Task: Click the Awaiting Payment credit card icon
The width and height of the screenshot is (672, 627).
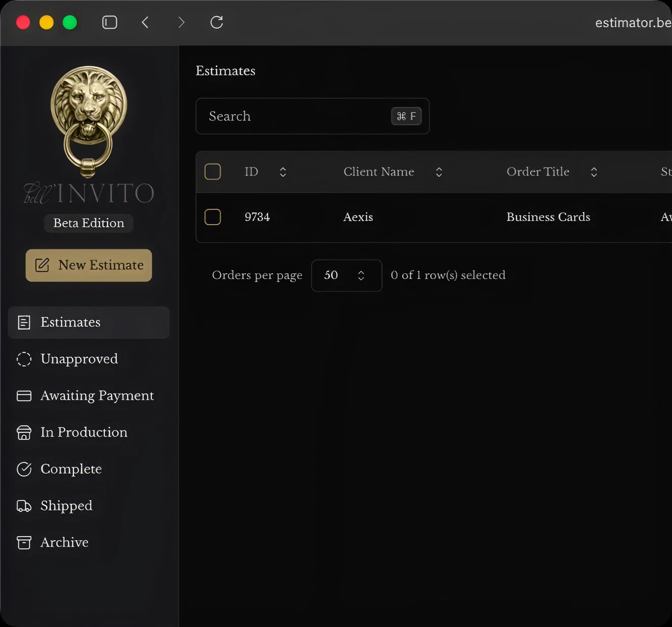Action: 24,396
